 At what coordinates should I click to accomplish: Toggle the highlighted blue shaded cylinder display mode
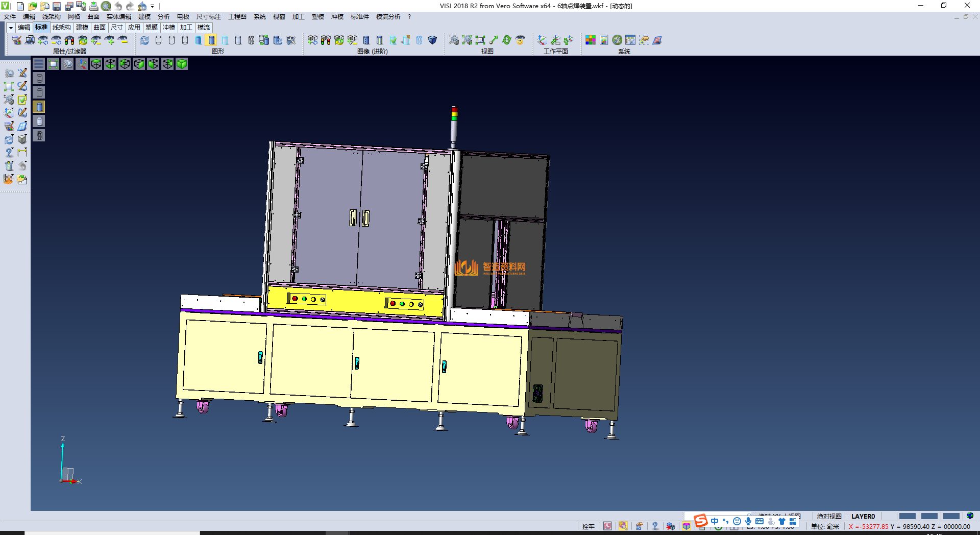[211, 40]
